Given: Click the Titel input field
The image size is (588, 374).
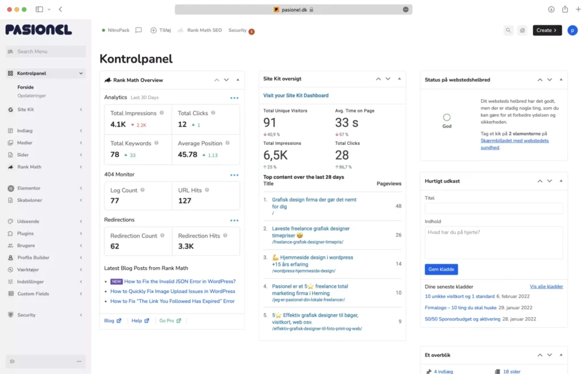Looking at the screenshot, I should pos(493,209).
